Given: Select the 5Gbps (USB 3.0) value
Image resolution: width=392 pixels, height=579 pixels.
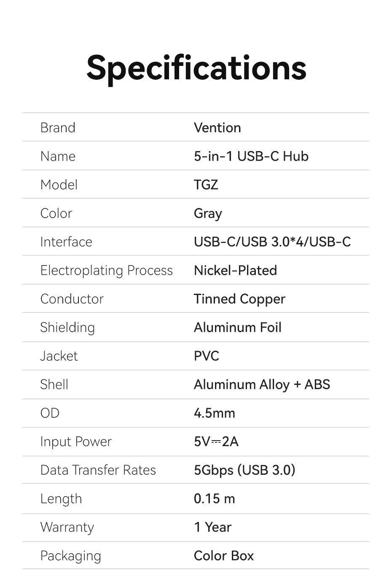Looking at the screenshot, I should (244, 470).
